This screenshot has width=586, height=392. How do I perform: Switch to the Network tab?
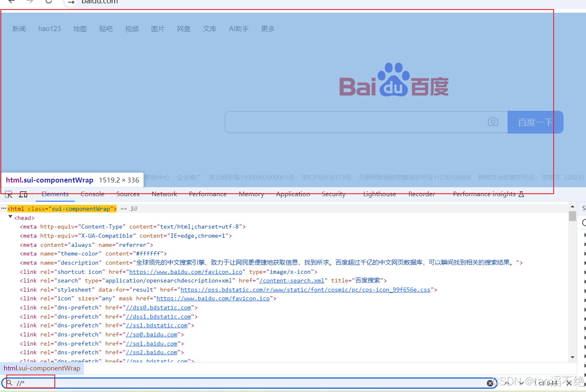tap(164, 194)
